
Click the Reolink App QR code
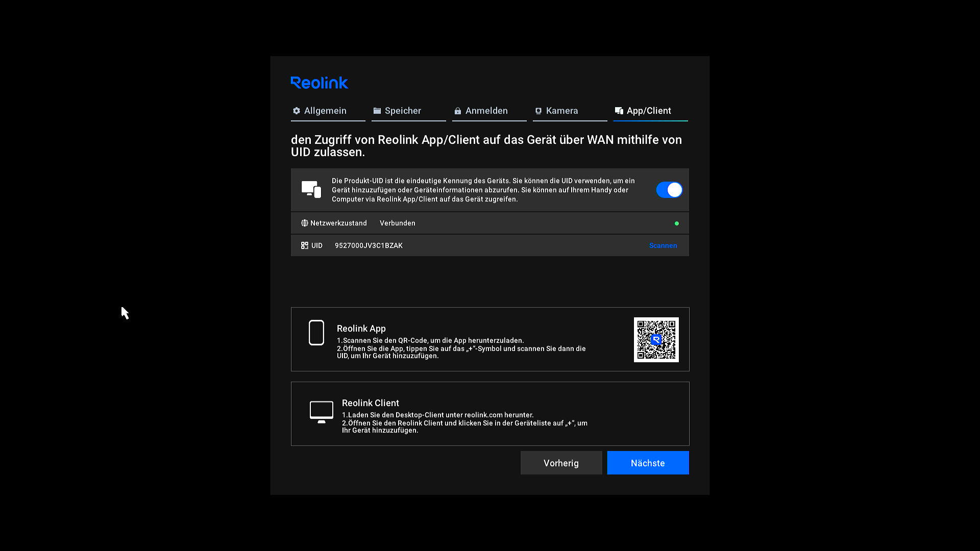[x=656, y=340]
